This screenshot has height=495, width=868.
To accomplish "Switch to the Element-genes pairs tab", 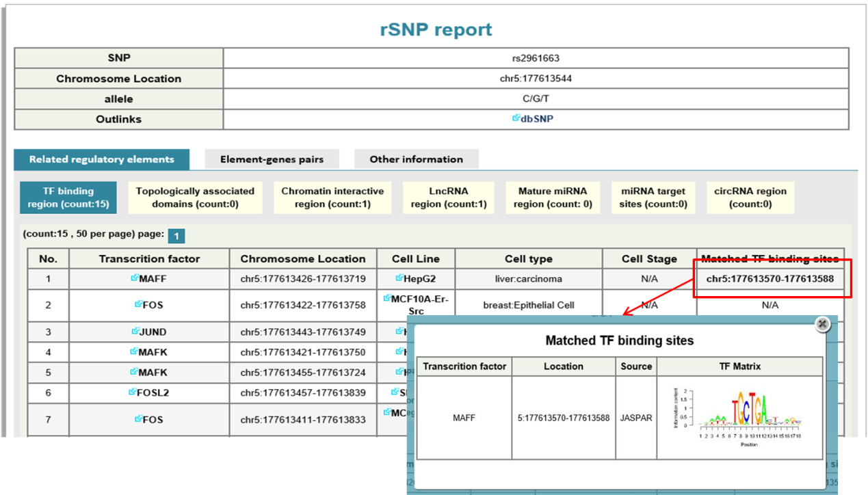I will pos(271,159).
